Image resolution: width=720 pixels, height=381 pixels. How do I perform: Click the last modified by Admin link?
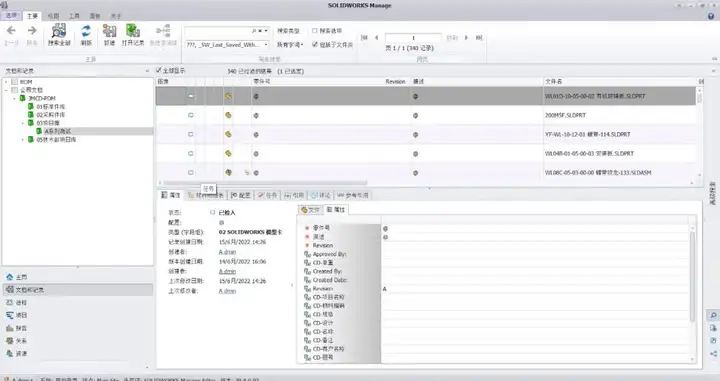point(227,291)
